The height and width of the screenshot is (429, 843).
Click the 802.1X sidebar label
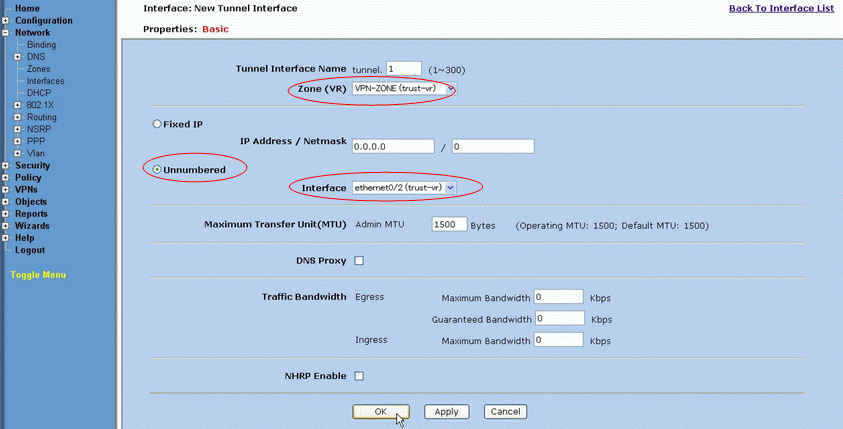point(40,105)
